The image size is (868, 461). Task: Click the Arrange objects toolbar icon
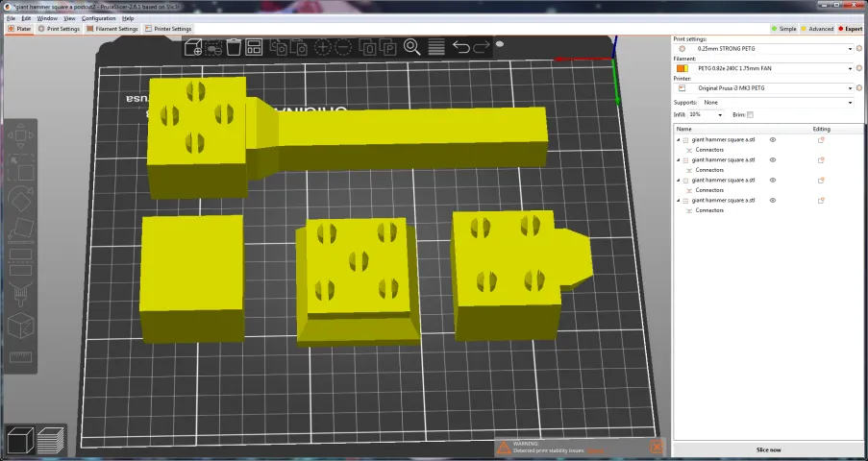(254, 47)
